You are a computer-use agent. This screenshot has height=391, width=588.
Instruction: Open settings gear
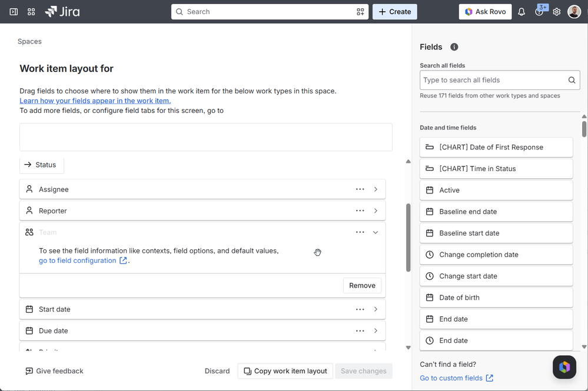pyautogui.click(x=556, y=12)
